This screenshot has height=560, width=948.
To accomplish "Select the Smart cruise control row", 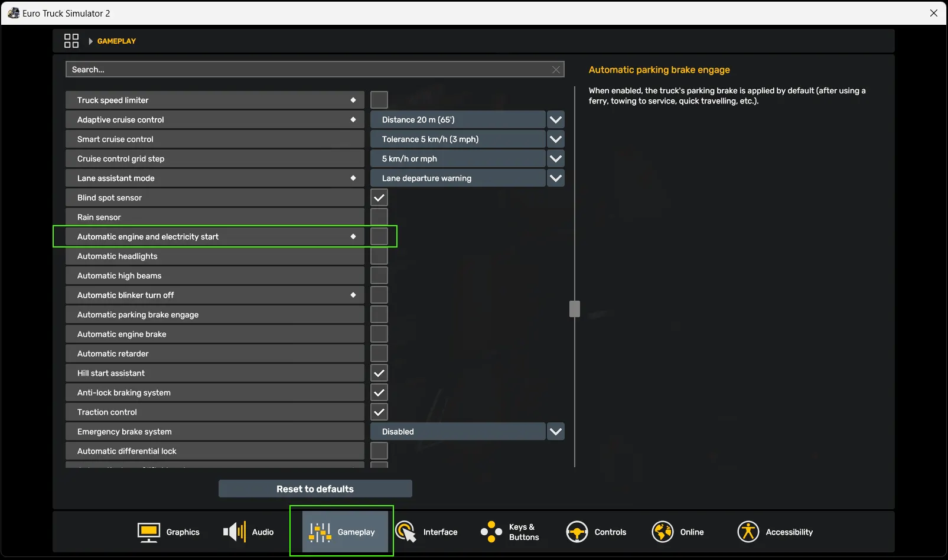I will [215, 139].
